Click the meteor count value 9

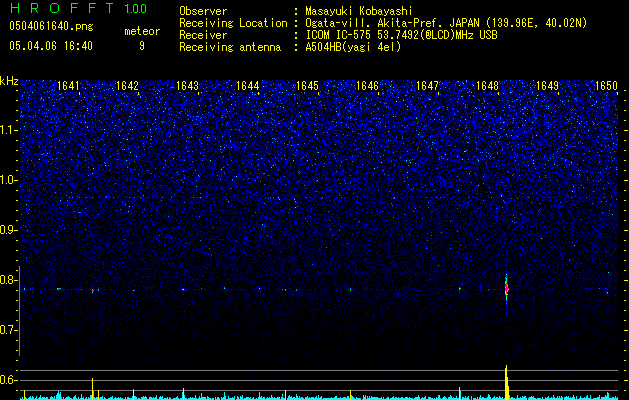click(x=142, y=46)
